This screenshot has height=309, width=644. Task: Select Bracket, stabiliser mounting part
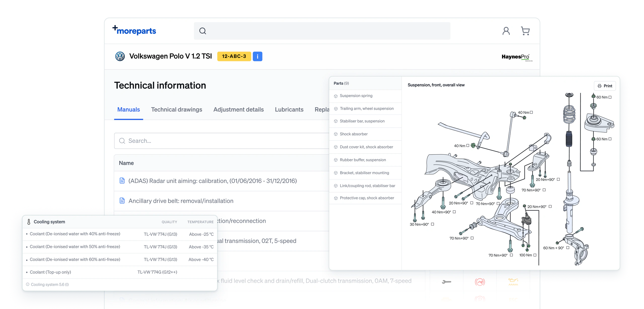pyautogui.click(x=365, y=173)
